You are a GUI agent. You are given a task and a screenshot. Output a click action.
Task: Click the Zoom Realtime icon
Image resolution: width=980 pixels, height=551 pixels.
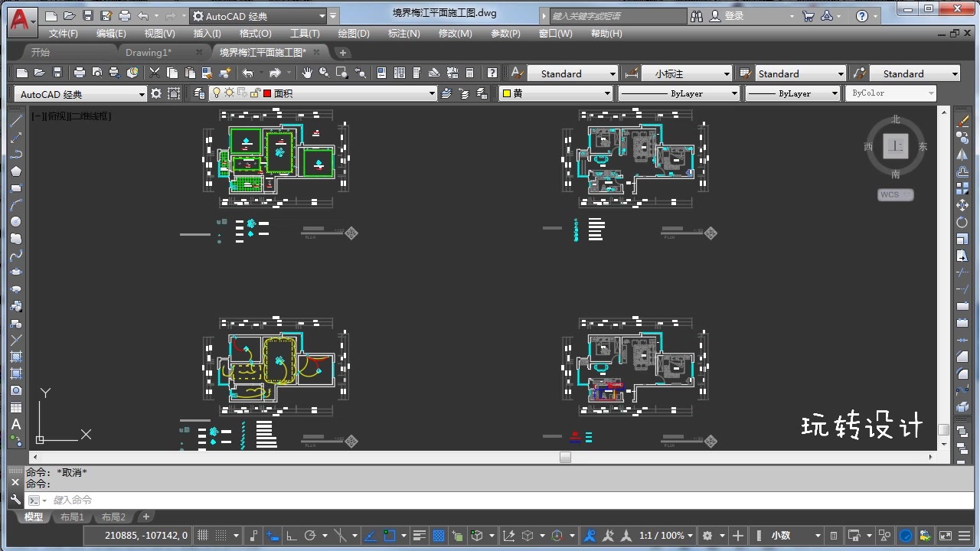click(325, 73)
